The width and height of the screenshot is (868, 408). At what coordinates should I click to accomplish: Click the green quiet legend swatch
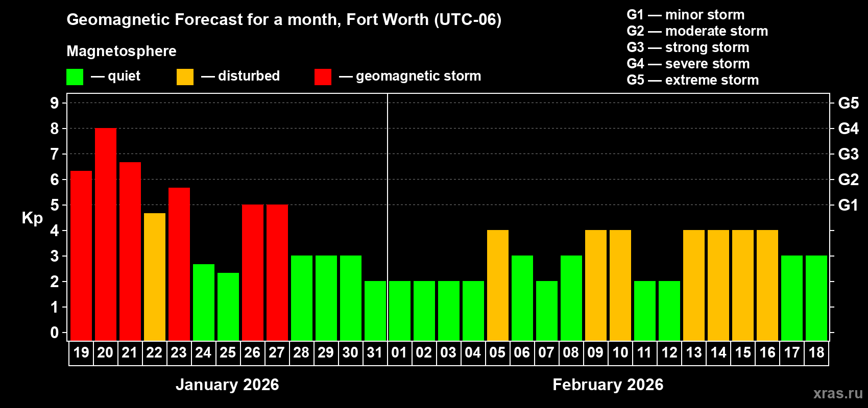tap(75, 77)
